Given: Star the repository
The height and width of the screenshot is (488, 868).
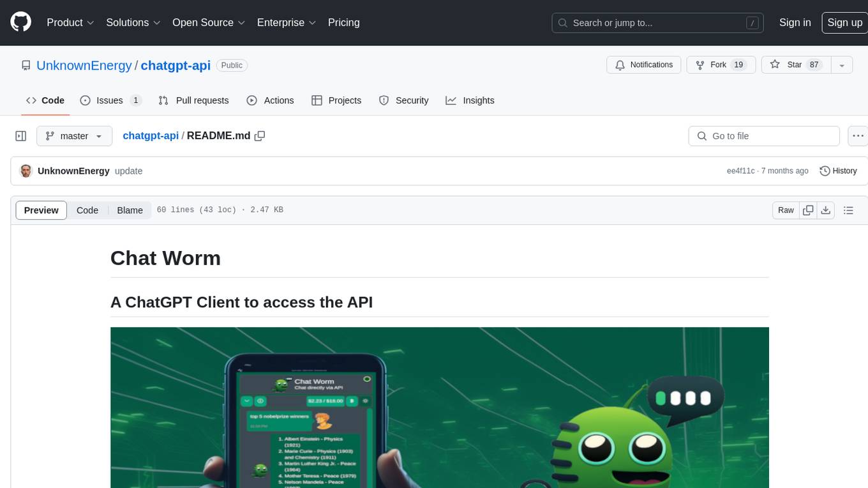Looking at the screenshot, I should point(796,65).
